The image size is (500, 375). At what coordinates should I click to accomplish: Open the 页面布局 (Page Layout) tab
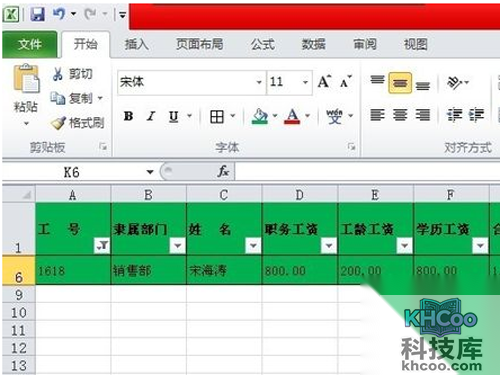(200, 44)
